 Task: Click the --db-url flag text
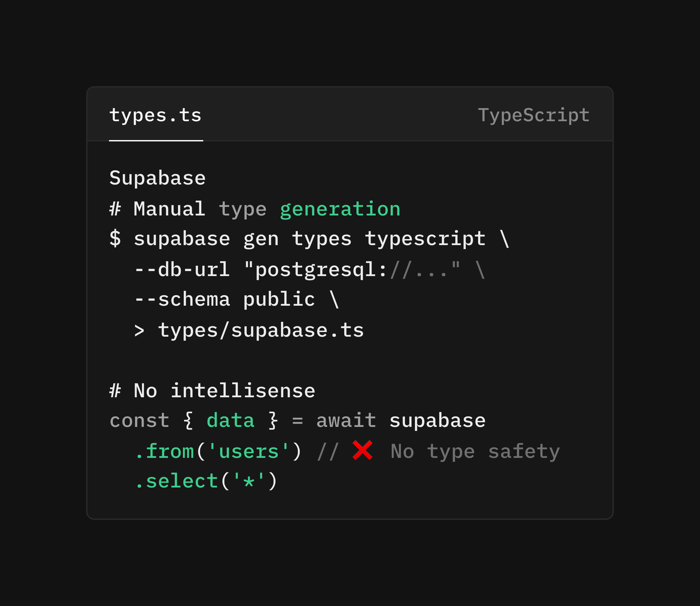[x=182, y=270]
